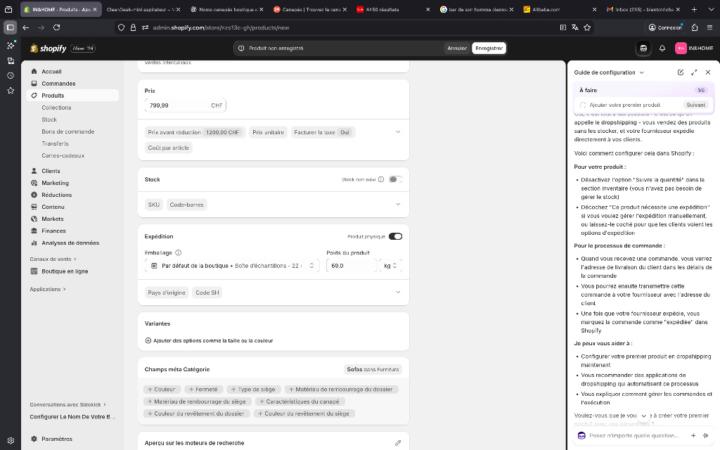Screen dimensions: 720x450
Task: Check the Ajouter votre premier produit circle
Action: [x=583, y=105]
